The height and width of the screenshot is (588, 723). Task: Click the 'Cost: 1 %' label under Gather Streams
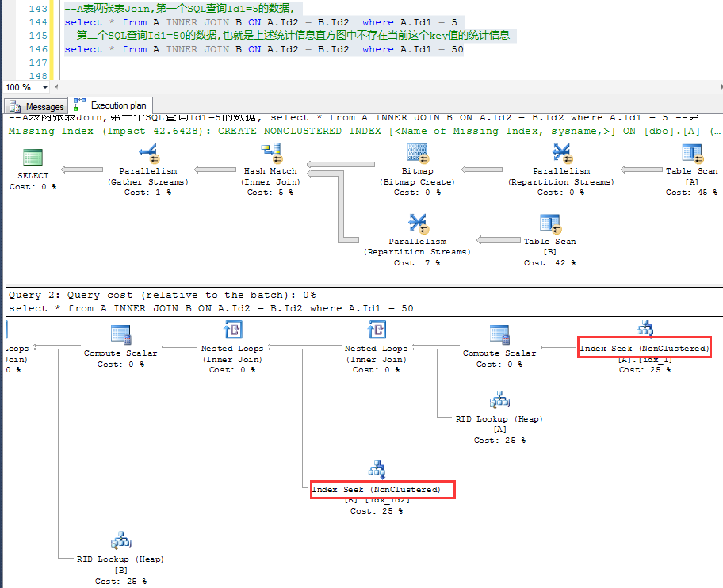click(x=148, y=192)
